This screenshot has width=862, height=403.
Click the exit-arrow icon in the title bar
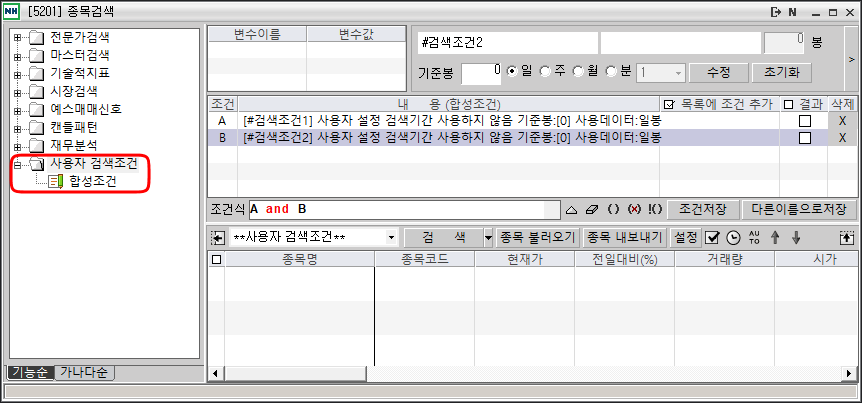tap(776, 12)
